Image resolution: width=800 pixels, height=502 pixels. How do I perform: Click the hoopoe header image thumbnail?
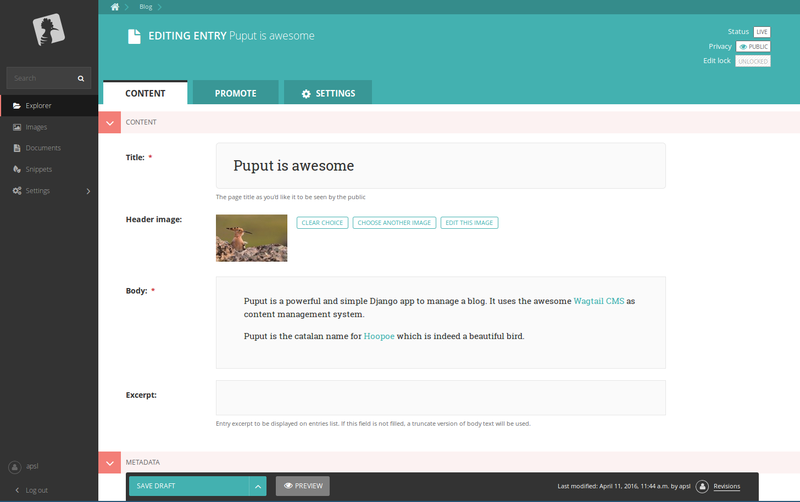pos(251,238)
